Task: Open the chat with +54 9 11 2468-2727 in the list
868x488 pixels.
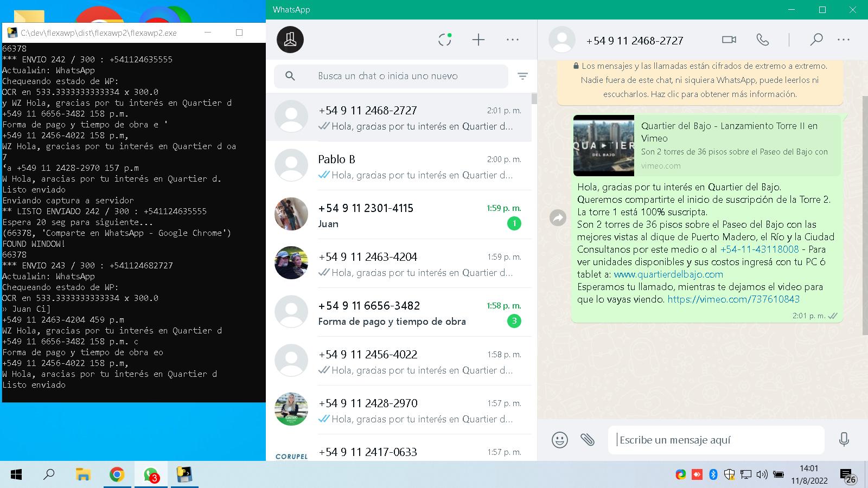Action: 399,117
